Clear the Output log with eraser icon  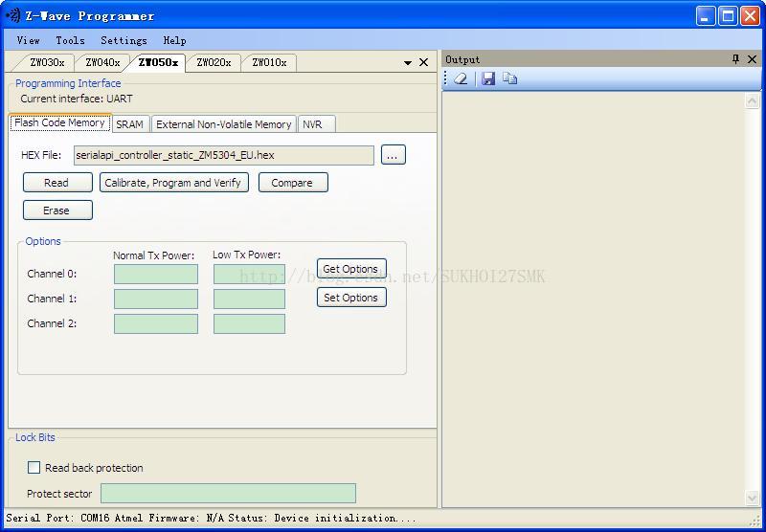coord(461,78)
